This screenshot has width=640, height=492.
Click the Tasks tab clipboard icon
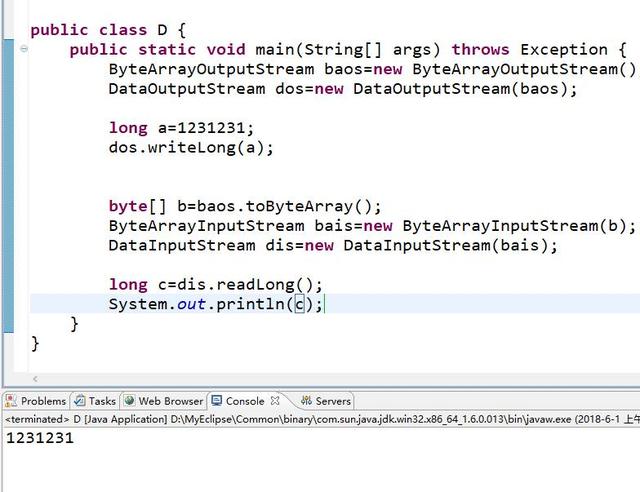[80, 401]
